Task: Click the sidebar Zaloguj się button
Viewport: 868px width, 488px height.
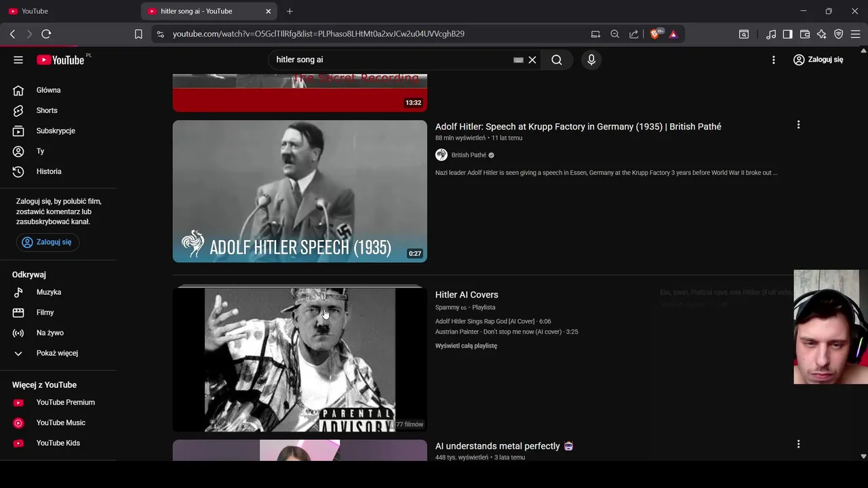Action: click(x=47, y=242)
